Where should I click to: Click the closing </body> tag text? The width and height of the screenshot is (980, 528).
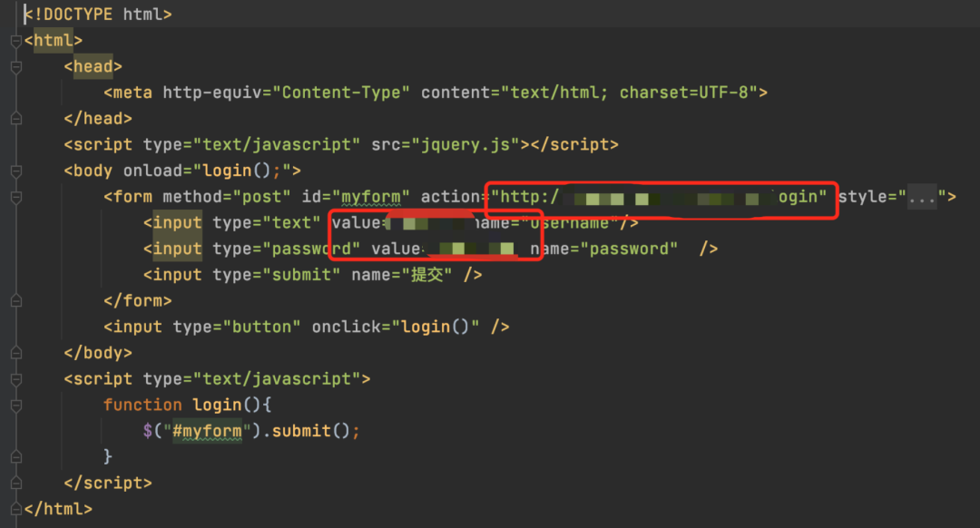click(x=98, y=353)
